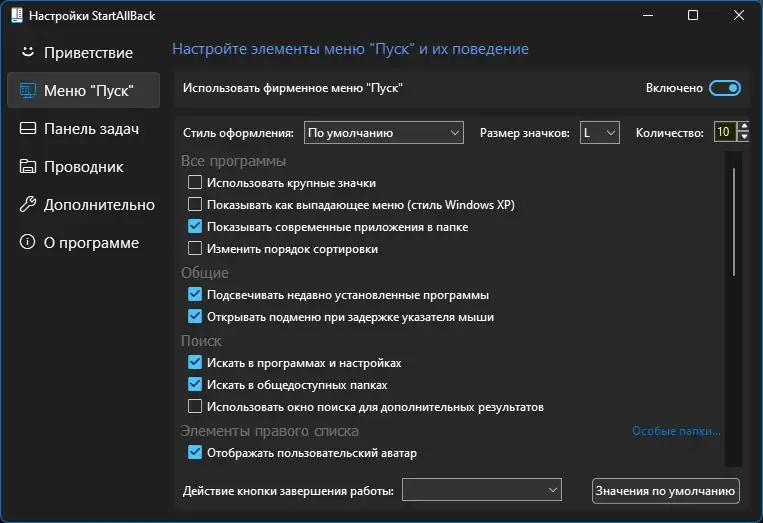Viewport: 763px width, 523px height.
Task: Click the Использовать фирменное меню "Пуск" label
Action: tap(292, 88)
